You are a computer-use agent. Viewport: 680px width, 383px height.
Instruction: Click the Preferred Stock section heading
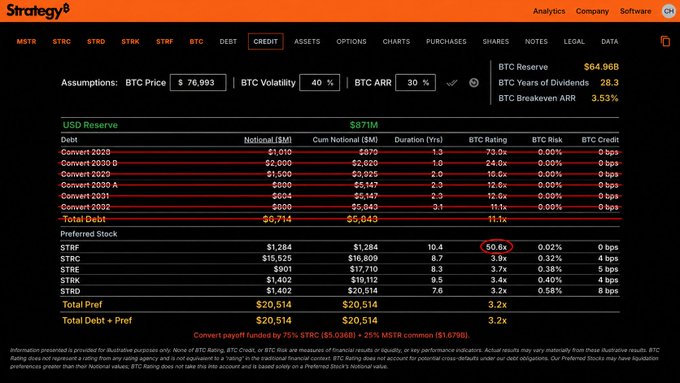click(x=89, y=234)
